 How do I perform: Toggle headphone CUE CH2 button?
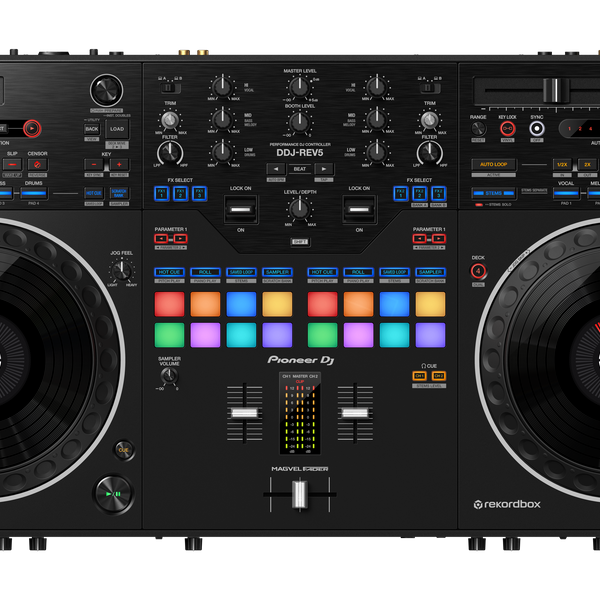click(439, 376)
